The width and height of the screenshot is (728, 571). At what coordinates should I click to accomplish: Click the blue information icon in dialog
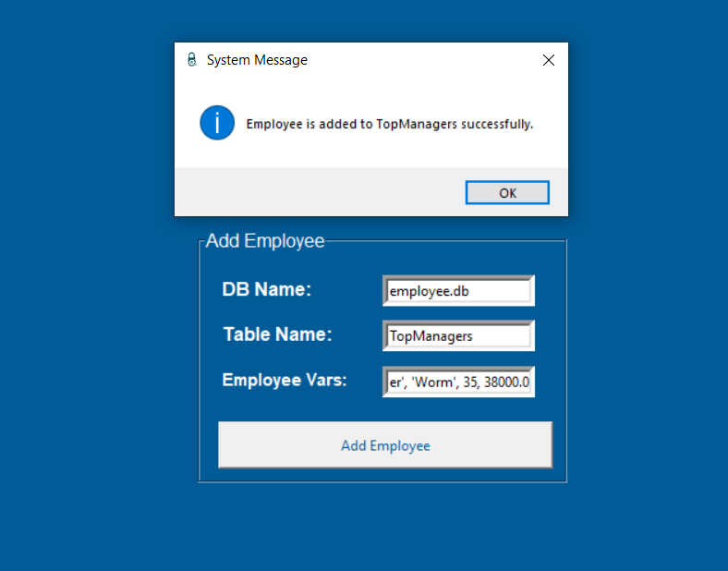tap(217, 123)
